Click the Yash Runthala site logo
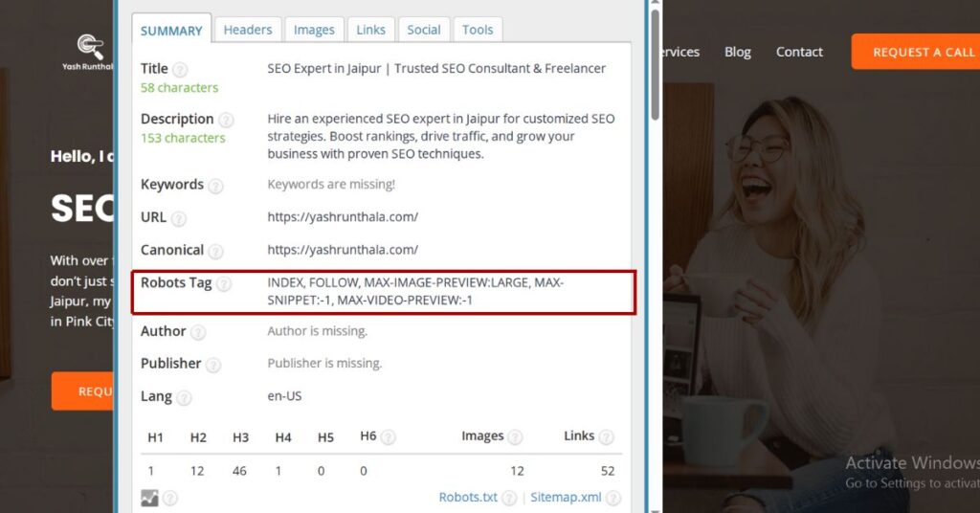This screenshot has height=513, width=980. 88,52
